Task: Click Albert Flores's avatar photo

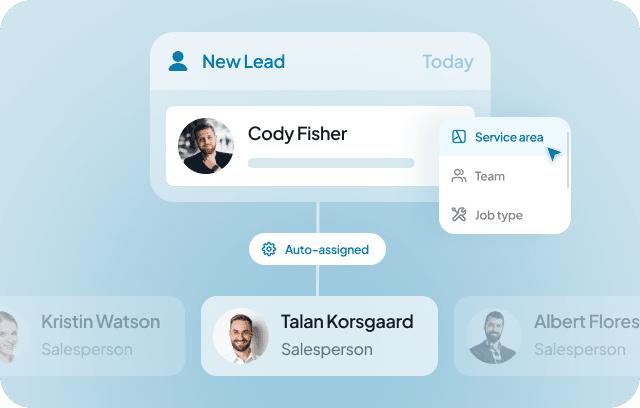Action: pyautogui.click(x=493, y=336)
